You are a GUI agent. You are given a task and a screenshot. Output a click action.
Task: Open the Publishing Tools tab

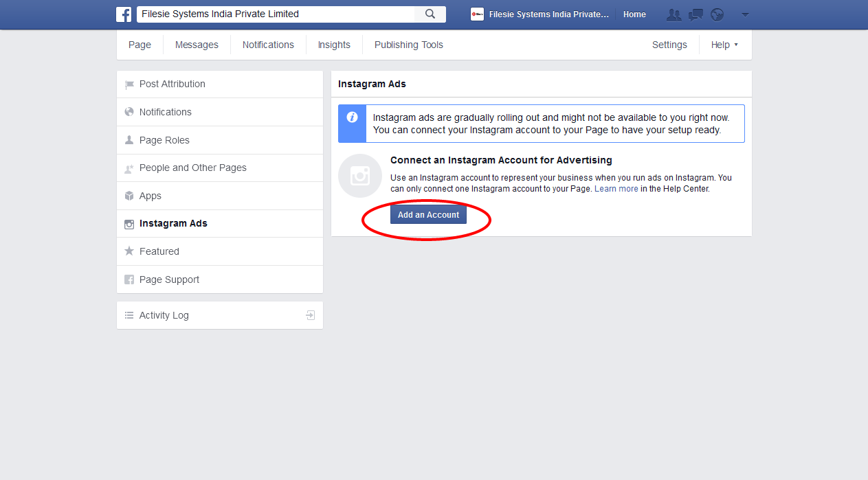pyautogui.click(x=408, y=45)
